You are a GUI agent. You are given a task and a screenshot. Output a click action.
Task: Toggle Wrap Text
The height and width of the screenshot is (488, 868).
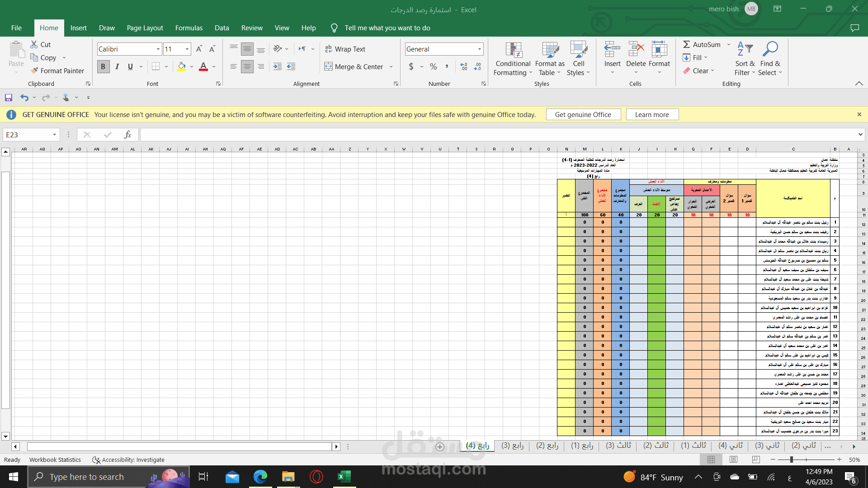tap(345, 49)
